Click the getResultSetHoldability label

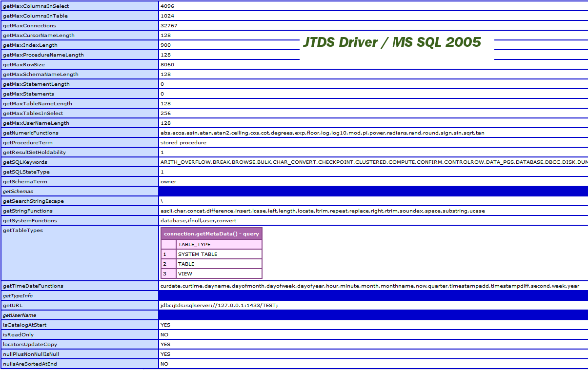(x=34, y=153)
